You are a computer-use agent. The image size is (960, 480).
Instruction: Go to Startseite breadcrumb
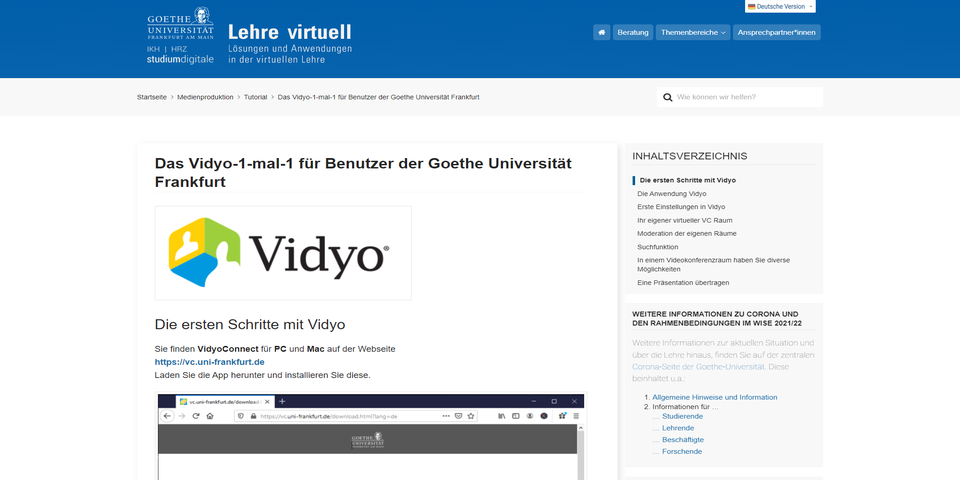pyautogui.click(x=152, y=97)
